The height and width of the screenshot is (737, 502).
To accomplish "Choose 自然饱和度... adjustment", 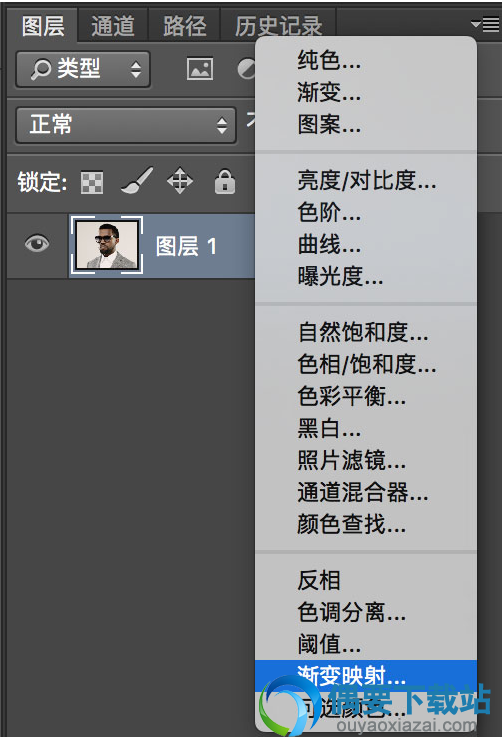I will coord(366,332).
